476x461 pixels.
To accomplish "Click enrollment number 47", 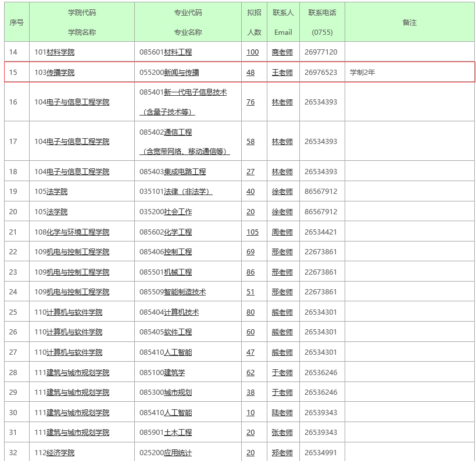I will tap(250, 352).
